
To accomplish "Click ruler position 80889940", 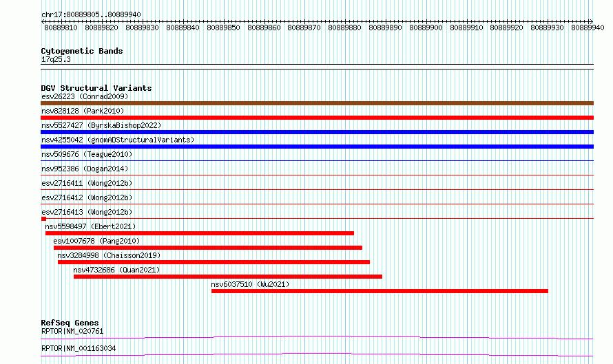I will pyautogui.click(x=588, y=28).
